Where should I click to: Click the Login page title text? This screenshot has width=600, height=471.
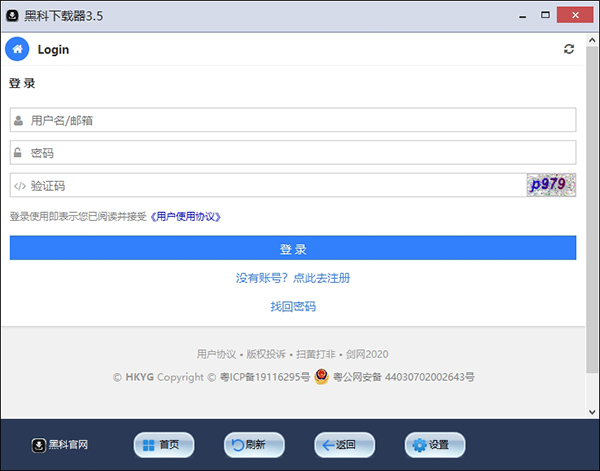[x=53, y=49]
